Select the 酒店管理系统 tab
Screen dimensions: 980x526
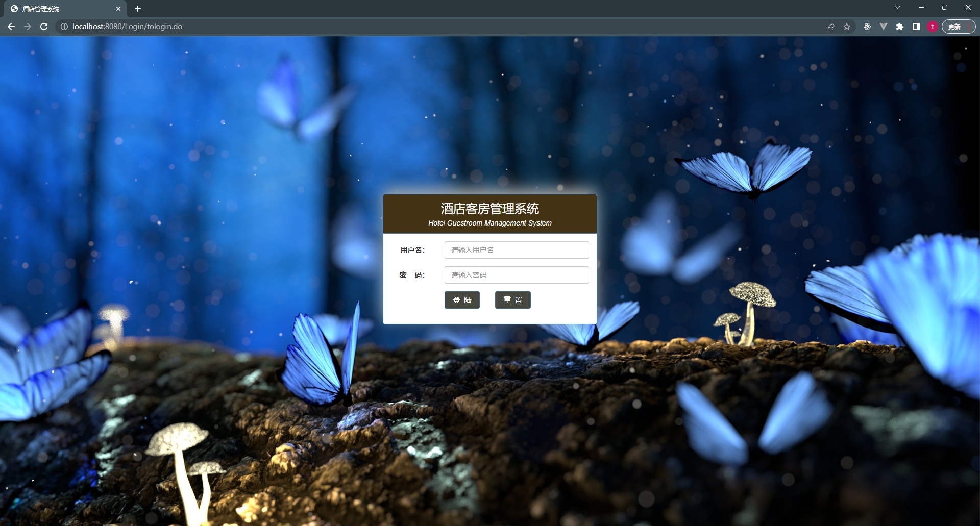tap(65, 9)
